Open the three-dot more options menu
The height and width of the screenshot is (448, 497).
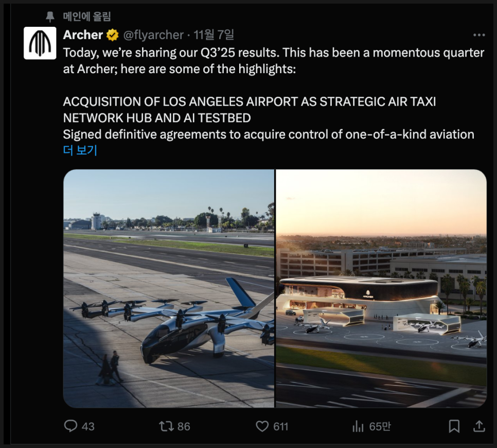(479, 35)
